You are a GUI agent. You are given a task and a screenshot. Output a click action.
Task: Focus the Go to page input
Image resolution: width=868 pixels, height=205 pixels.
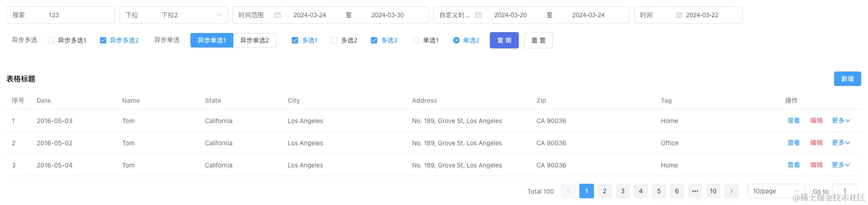pyautogui.click(x=845, y=191)
